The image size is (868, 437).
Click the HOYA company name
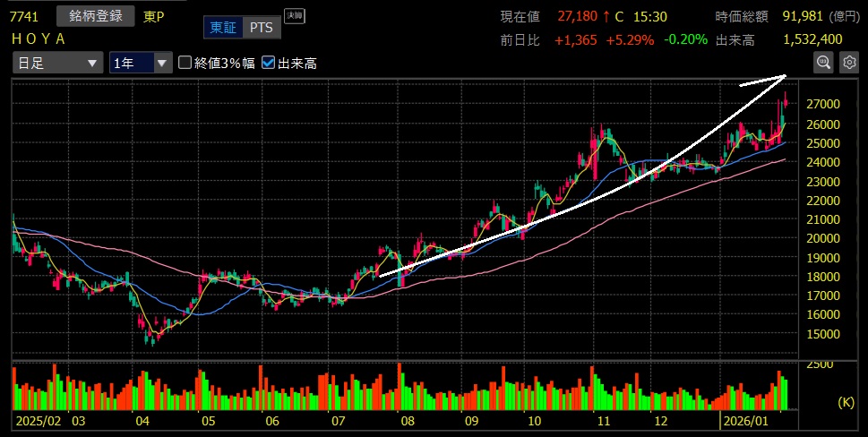(x=38, y=38)
